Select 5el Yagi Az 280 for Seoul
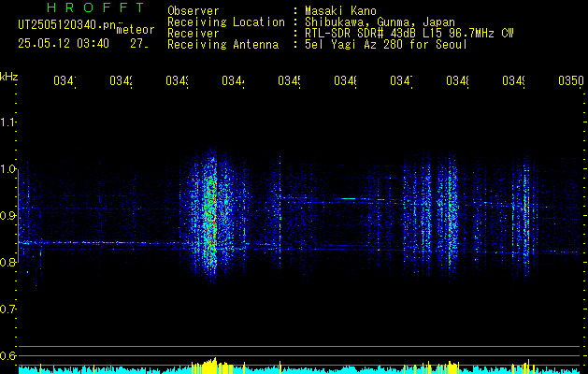Screen dimensions: 588x374 386,45
